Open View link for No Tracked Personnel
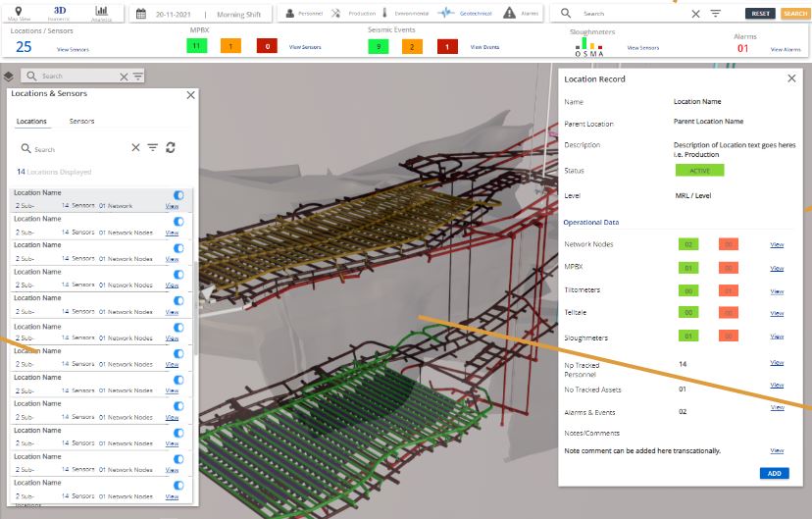This screenshot has width=812, height=519. tap(777, 363)
